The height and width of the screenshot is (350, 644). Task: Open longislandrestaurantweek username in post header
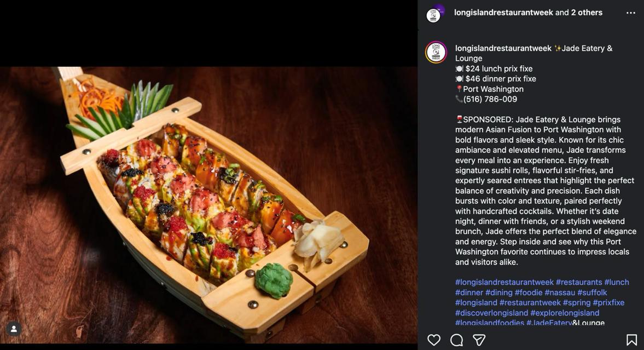point(503,13)
